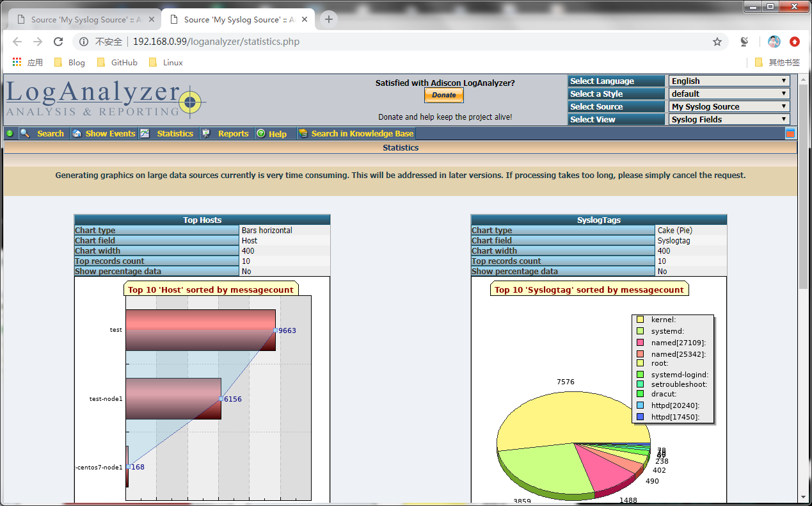
Task: Click the systemd legend color swatch
Action: 640,331
